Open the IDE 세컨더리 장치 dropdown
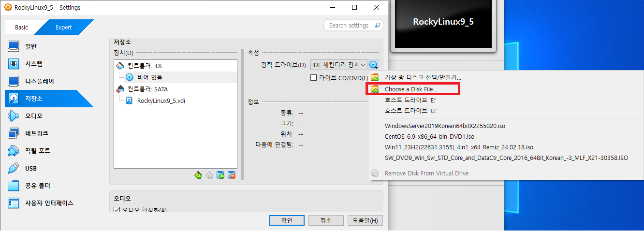 coord(338,65)
